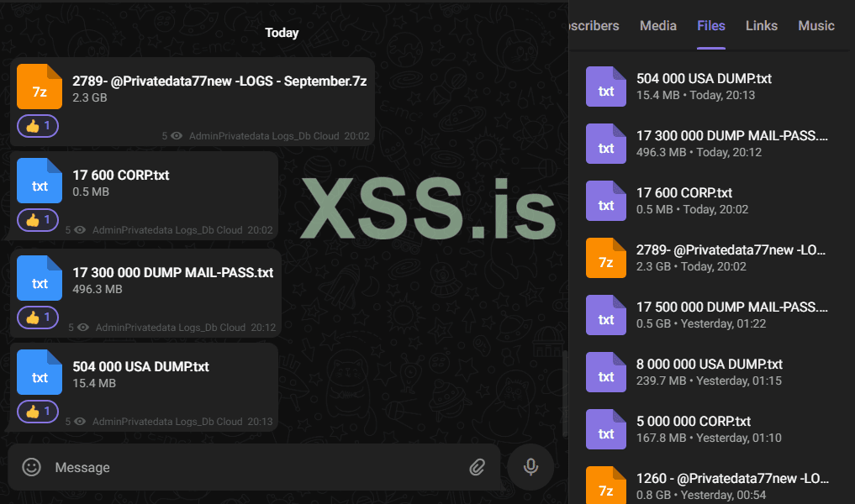Click '15.4 MB • Today, 20:13' details
Image resolution: width=855 pixels, height=504 pixels.
pyautogui.click(x=696, y=96)
